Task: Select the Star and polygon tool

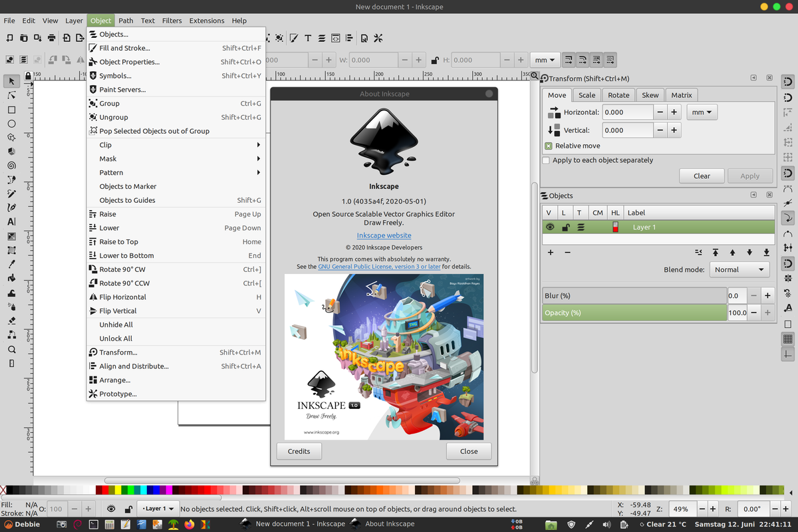Action: click(x=11, y=138)
